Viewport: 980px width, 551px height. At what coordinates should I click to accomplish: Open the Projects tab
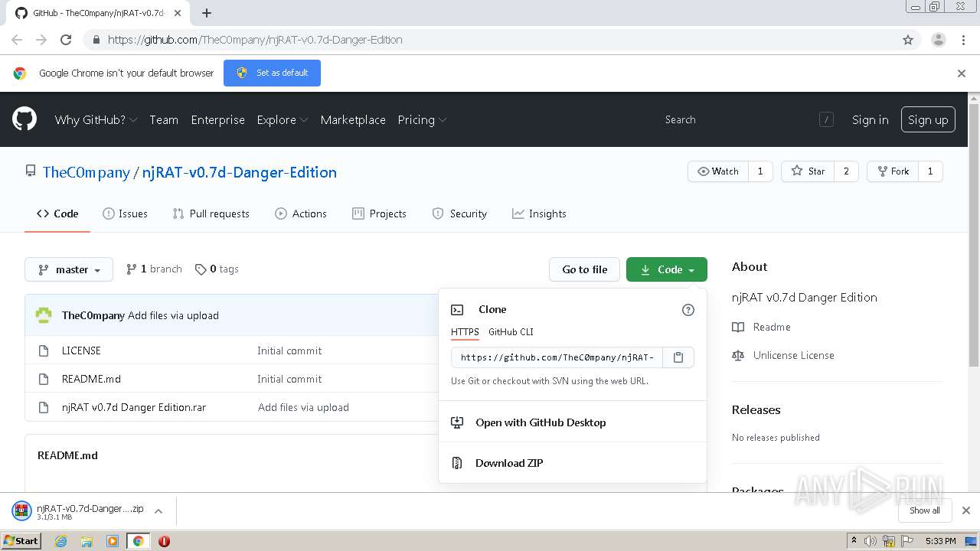click(379, 214)
